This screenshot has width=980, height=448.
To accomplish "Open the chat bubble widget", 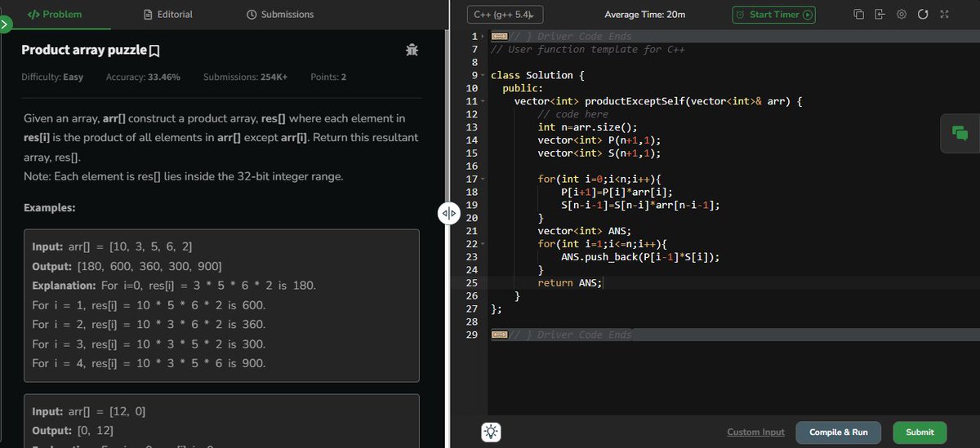I will [960, 133].
